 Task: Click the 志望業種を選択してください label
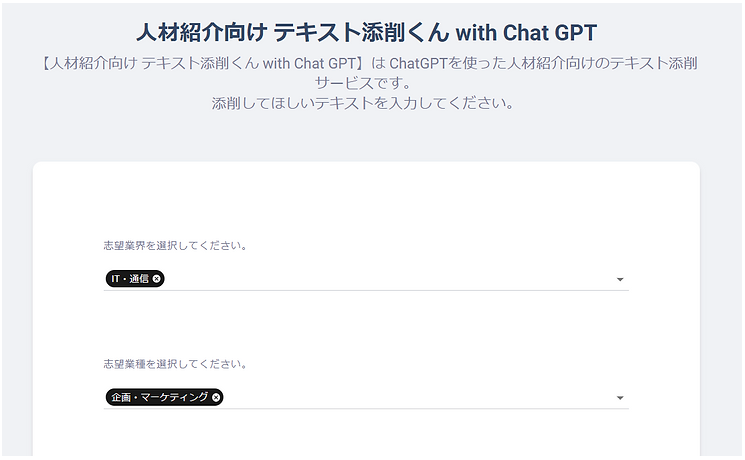coord(175,364)
